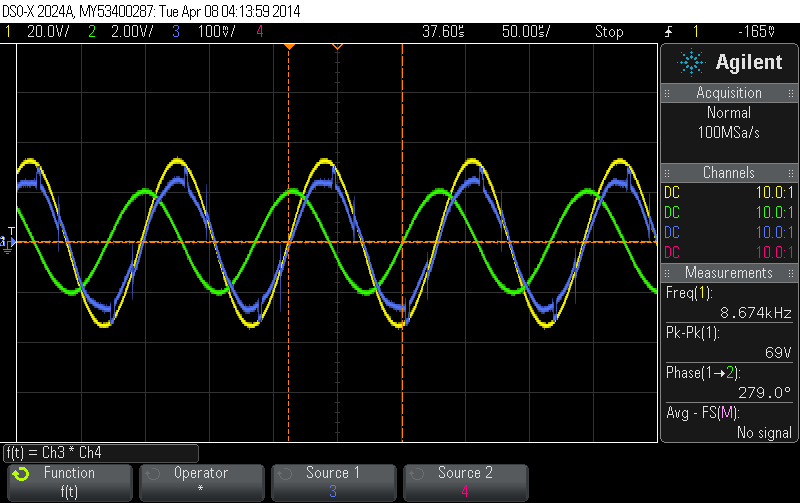Click the -165 trigger level value
Screen dimensions: 800x503
757,32
